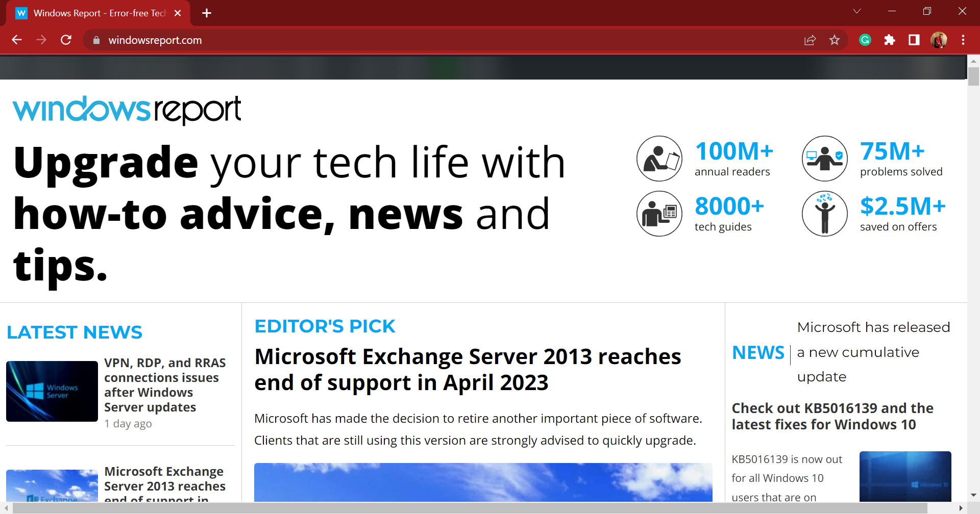Viewport: 980px width, 514px height.
Task: Click the Windows Report logo
Action: pyautogui.click(x=127, y=110)
